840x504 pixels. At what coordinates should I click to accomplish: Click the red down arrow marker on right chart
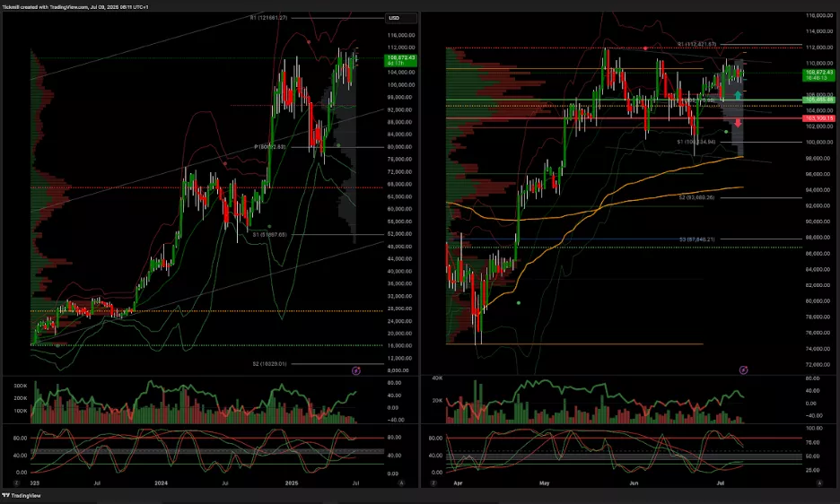[x=738, y=123]
